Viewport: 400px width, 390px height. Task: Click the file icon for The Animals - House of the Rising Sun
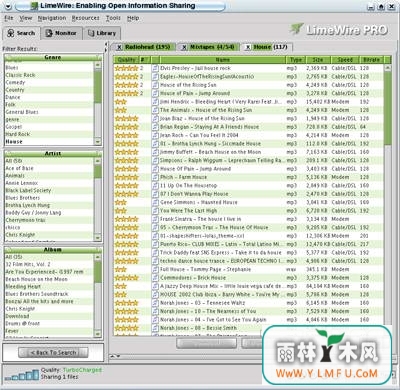(x=155, y=110)
